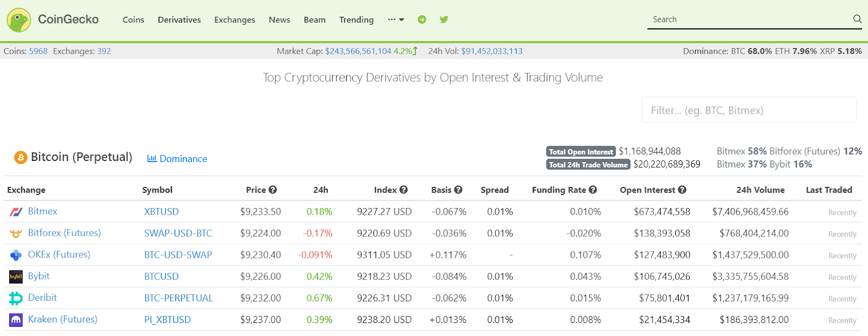Click the exchanges count 392
The height and width of the screenshot is (336, 868).
click(x=104, y=51)
